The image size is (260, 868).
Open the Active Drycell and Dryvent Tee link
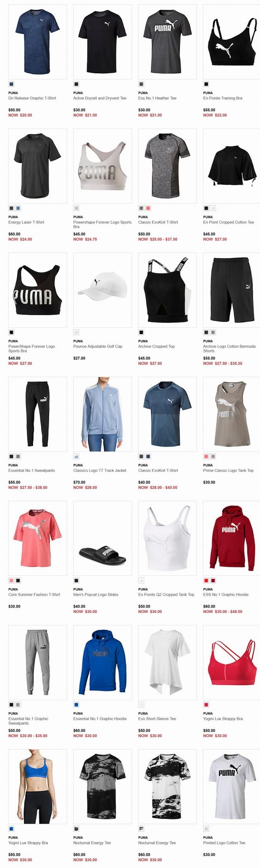(x=100, y=98)
